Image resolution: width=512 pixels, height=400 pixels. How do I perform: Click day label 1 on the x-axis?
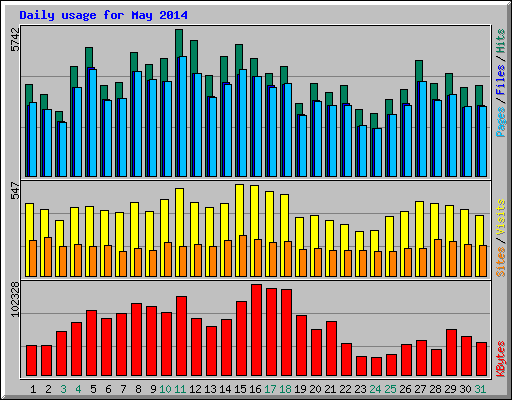(x=33, y=389)
